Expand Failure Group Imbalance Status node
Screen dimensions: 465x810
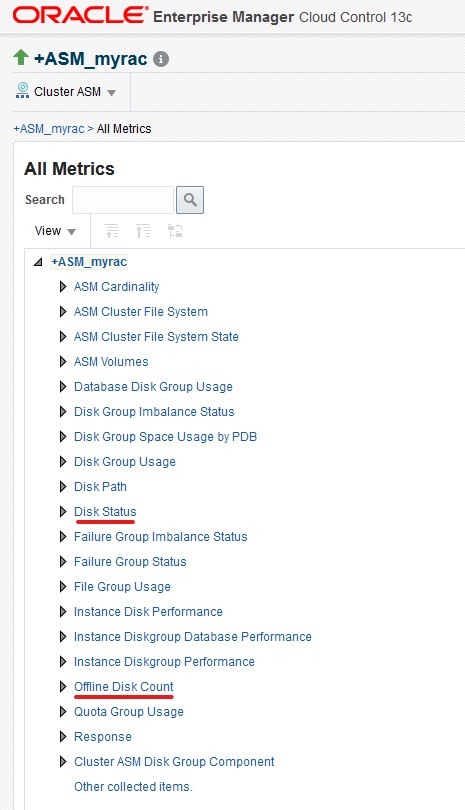(63, 537)
